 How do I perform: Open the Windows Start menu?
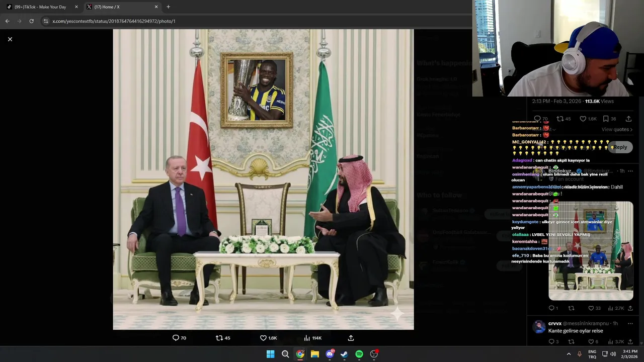coord(270,354)
